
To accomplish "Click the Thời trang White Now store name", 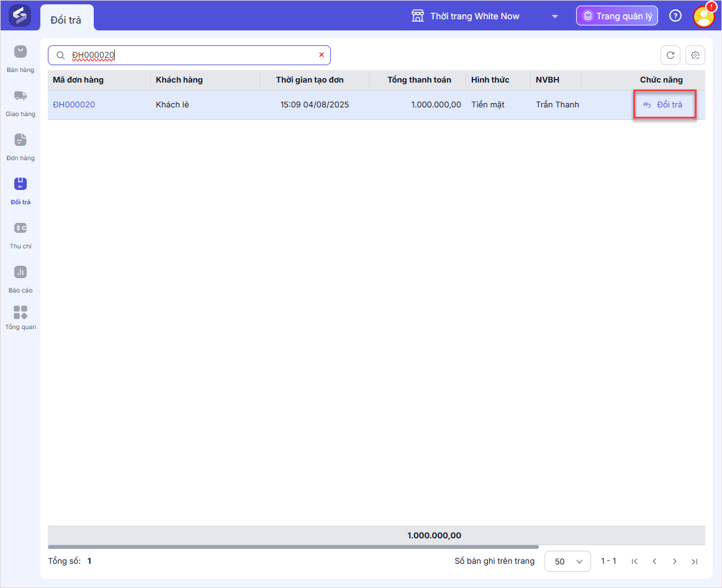I will coord(475,16).
